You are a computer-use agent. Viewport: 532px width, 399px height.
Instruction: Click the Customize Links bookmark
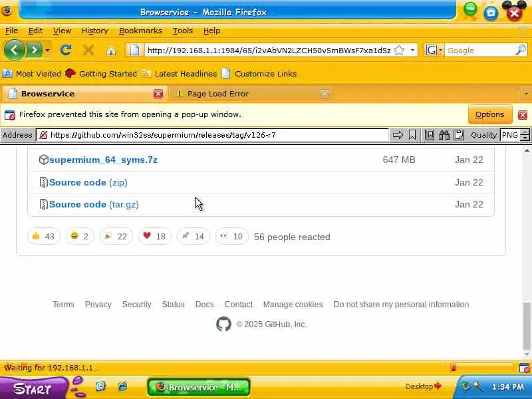pos(259,74)
